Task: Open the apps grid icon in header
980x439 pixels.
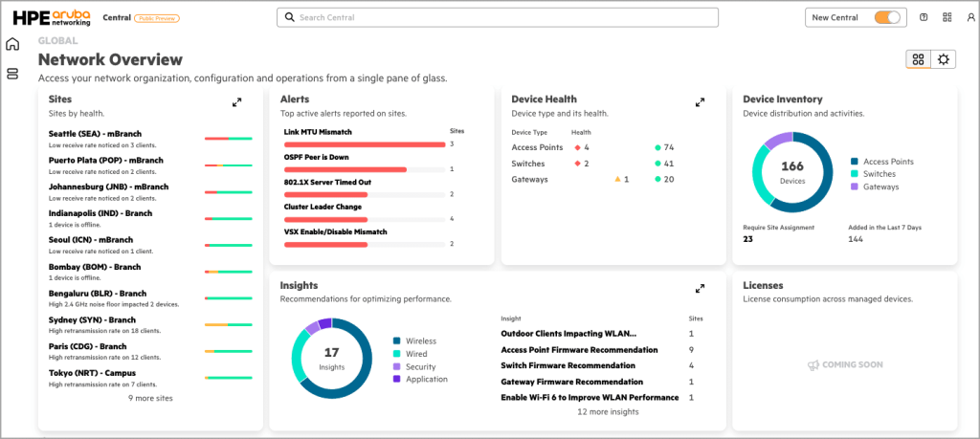Action: (947, 17)
